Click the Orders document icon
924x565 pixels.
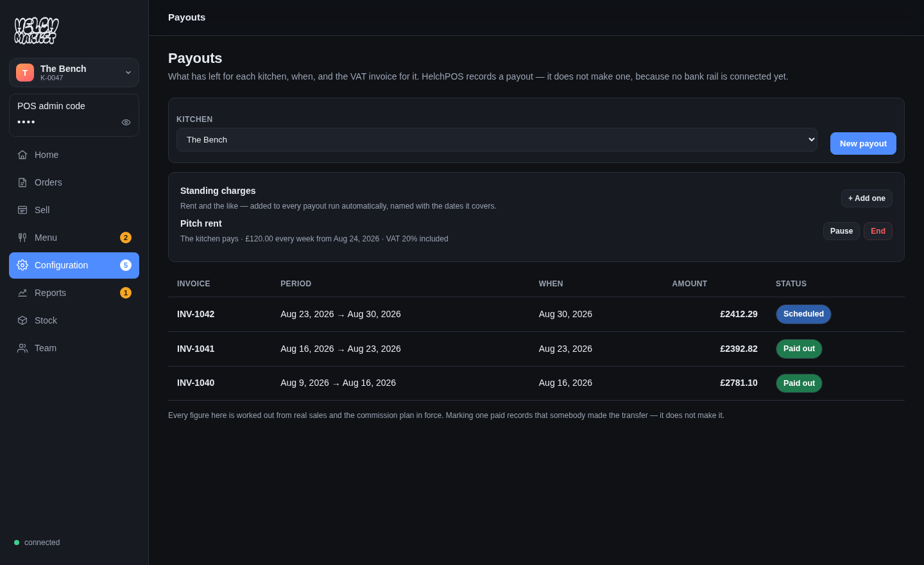point(22,182)
